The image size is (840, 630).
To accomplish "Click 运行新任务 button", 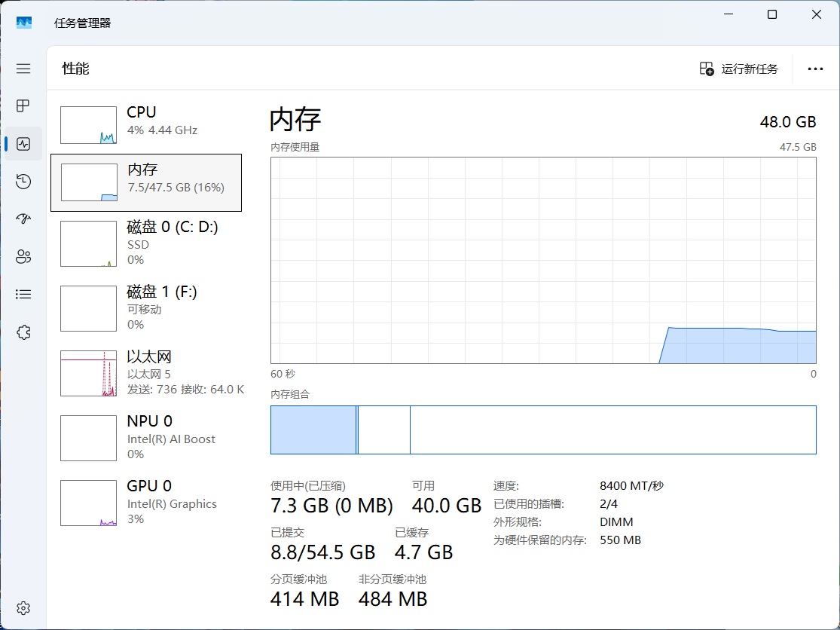I will tap(739, 69).
